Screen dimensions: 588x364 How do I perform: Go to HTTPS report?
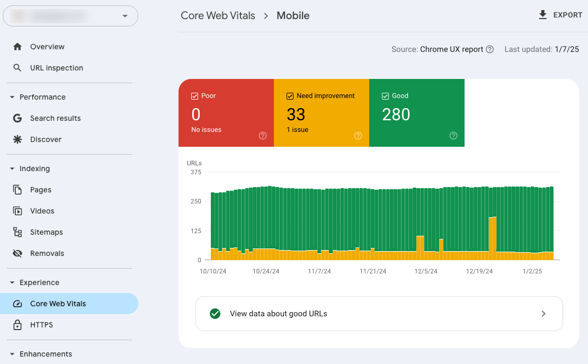(x=41, y=325)
